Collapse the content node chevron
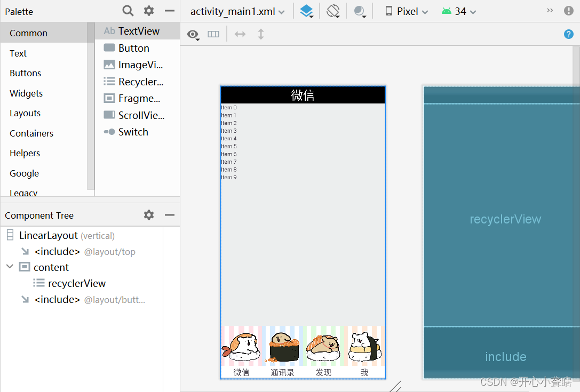The image size is (580, 392). 10,266
